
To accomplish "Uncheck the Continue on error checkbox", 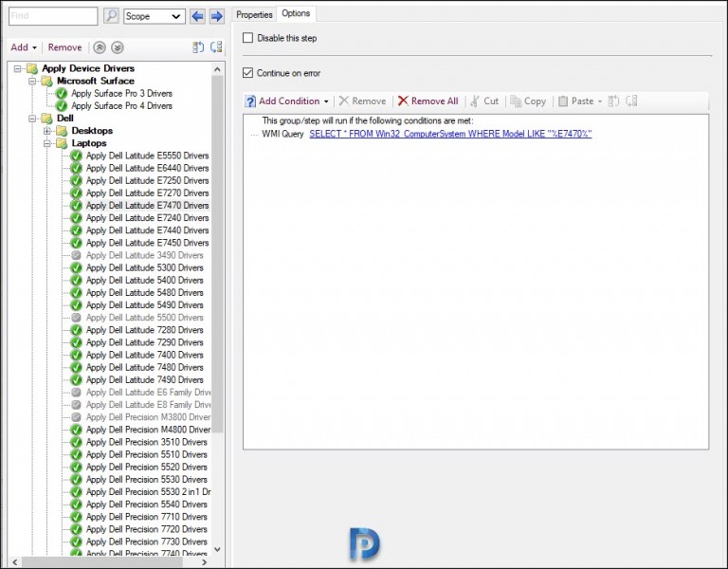I will [248, 72].
